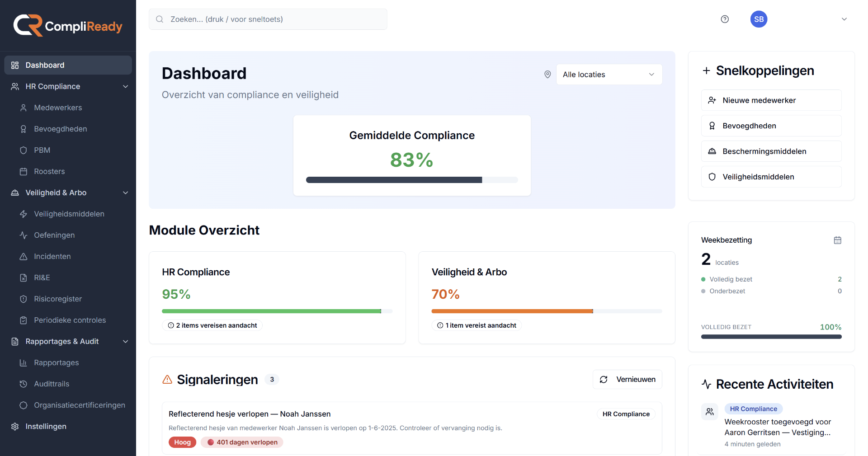
Task: Click the help question mark icon
Action: click(725, 19)
